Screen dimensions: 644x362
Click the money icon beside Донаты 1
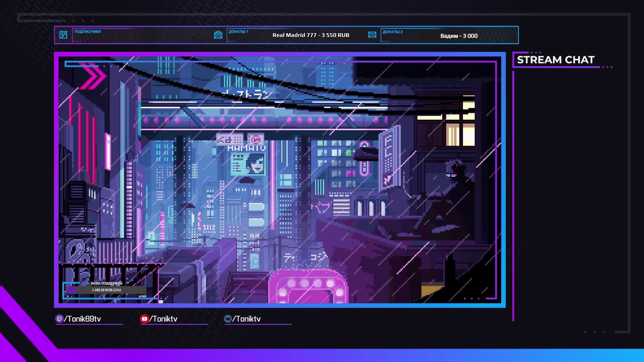point(218,35)
